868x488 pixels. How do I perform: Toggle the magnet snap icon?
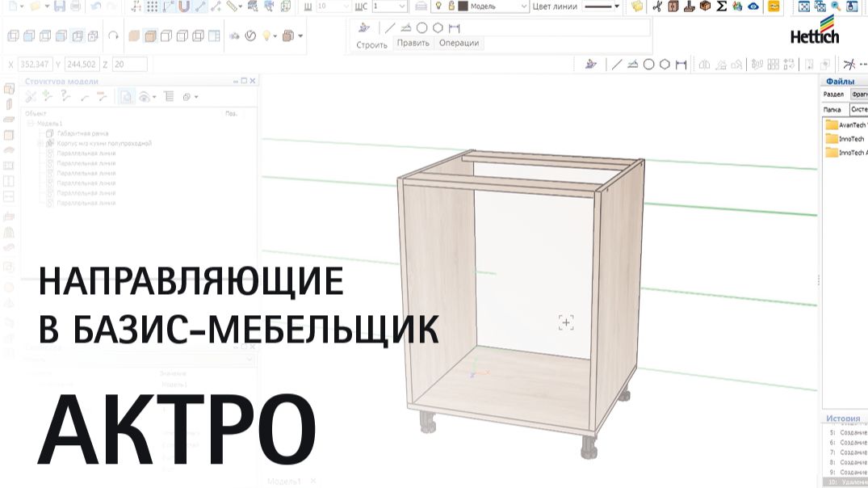184,6
